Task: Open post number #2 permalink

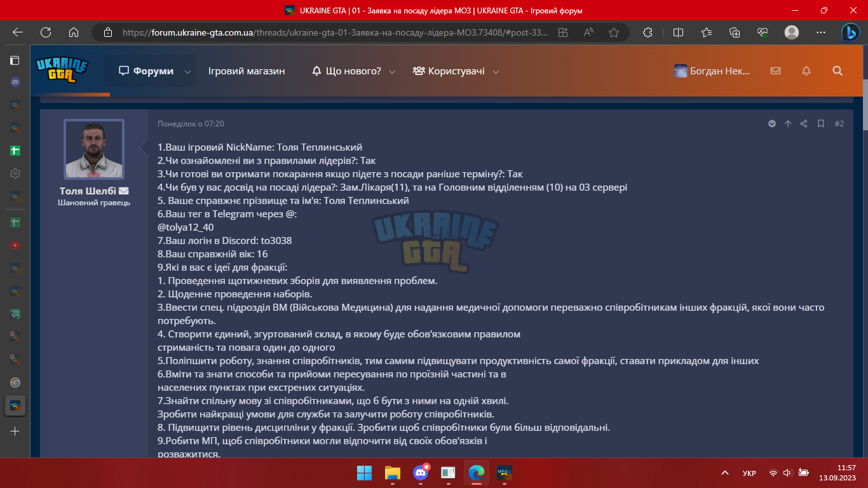Action: (x=839, y=124)
